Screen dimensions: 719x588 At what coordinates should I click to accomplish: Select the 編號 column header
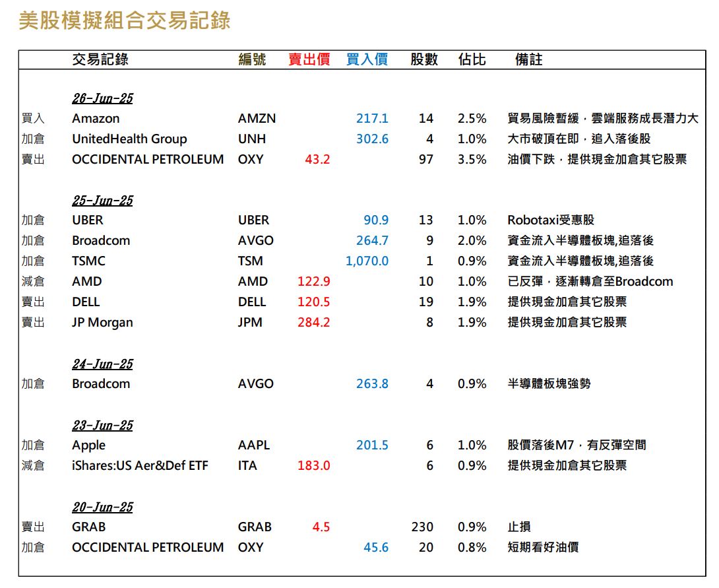coord(252,59)
